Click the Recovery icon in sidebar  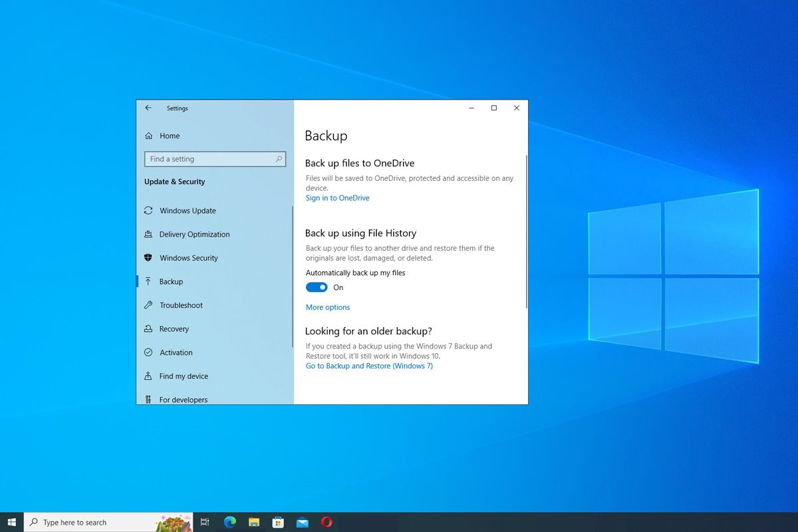(148, 329)
